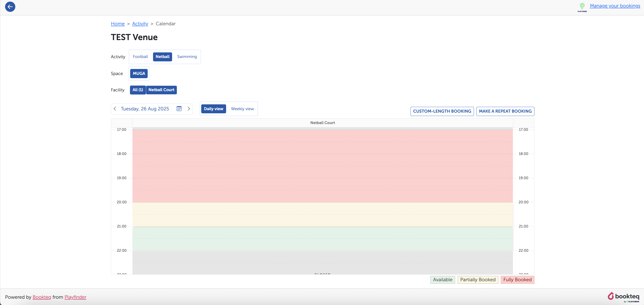
Task: Click the blue back arrow button
Action: click(x=10, y=7)
